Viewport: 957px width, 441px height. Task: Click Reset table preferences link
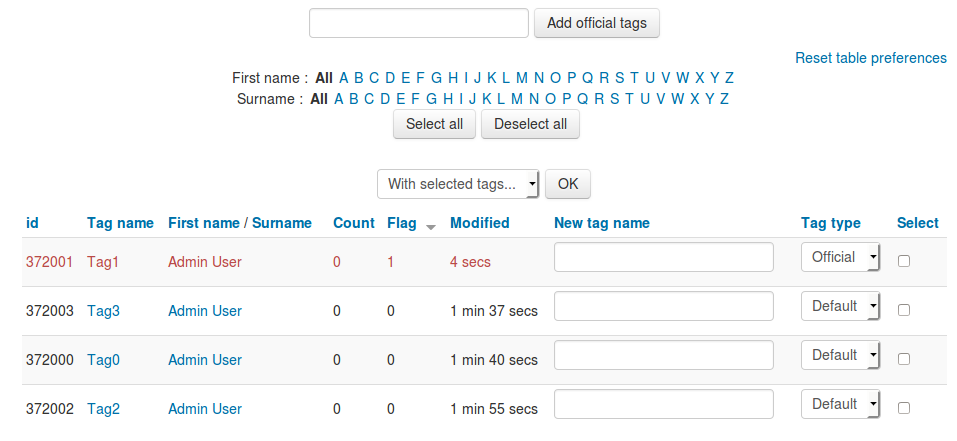(x=871, y=58)
